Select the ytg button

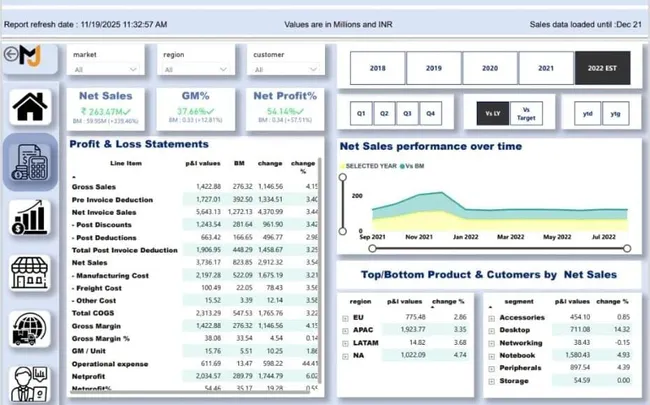pos(616,113)
